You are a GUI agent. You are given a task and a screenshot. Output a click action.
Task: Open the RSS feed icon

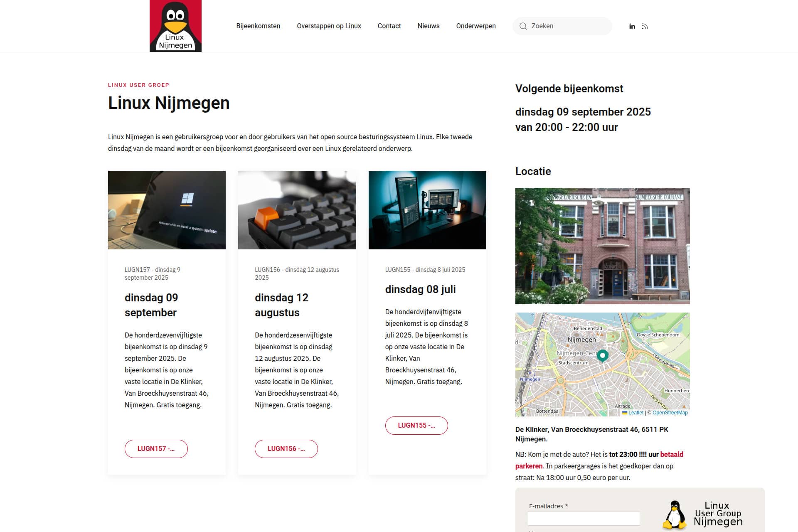click(645, 26)
